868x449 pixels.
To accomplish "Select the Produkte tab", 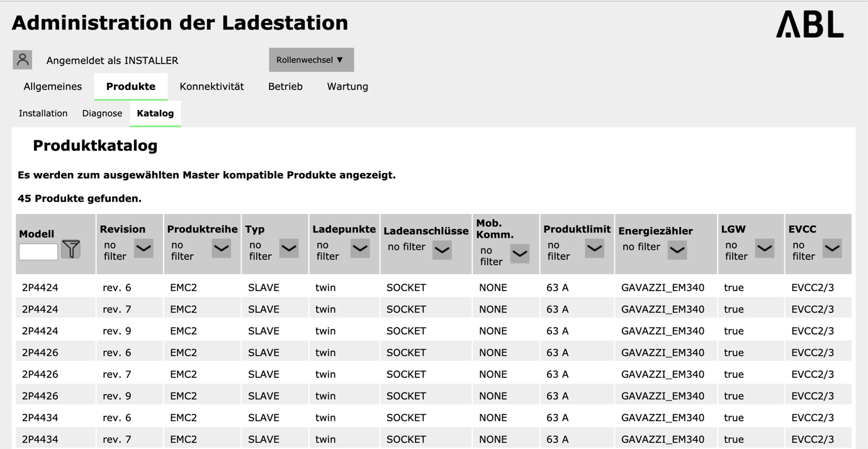I will 131,86.
